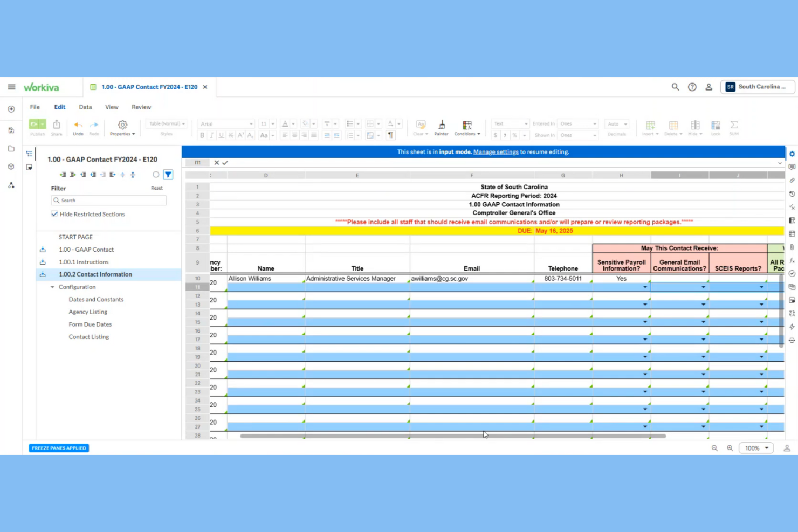Click the Workiva logo
The width and height of the screenshot is (798, 532).
tap(42, 87)
